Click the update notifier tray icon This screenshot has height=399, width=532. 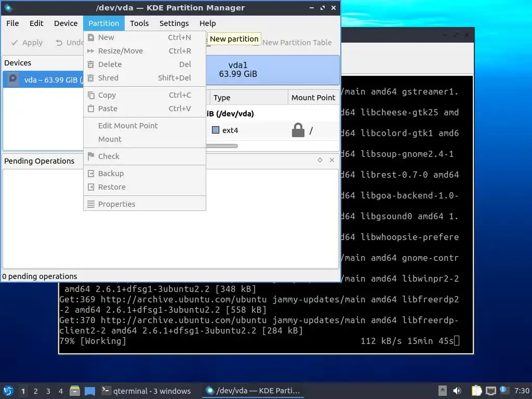tap(504, 391)
